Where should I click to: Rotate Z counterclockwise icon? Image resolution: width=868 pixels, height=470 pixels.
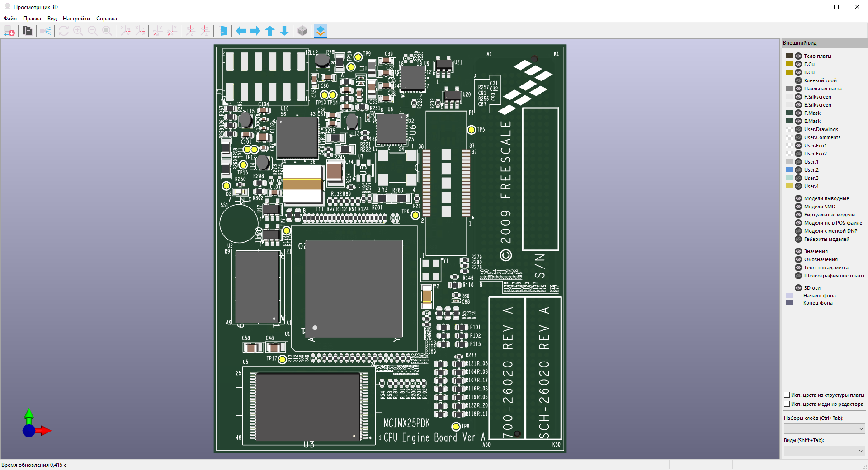coord(205,31)
